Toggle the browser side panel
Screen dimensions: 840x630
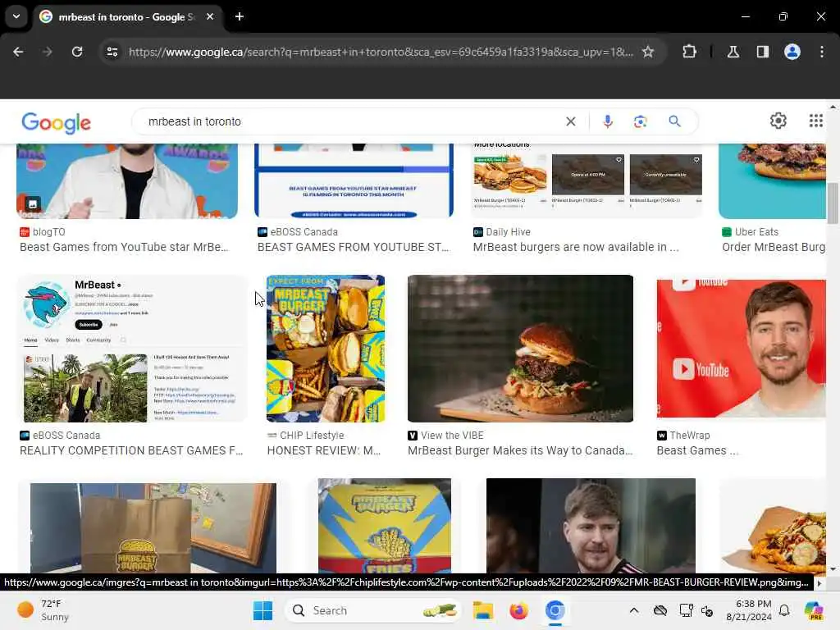tap(763, 52)
